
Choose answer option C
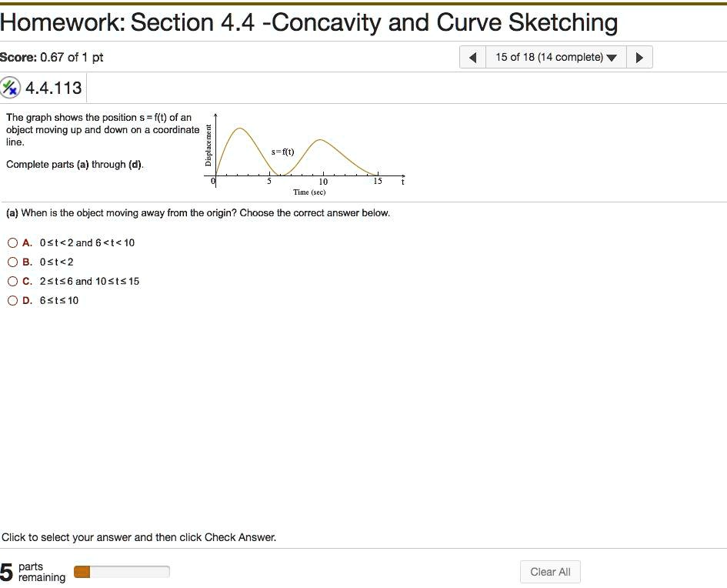coord(13,281)
